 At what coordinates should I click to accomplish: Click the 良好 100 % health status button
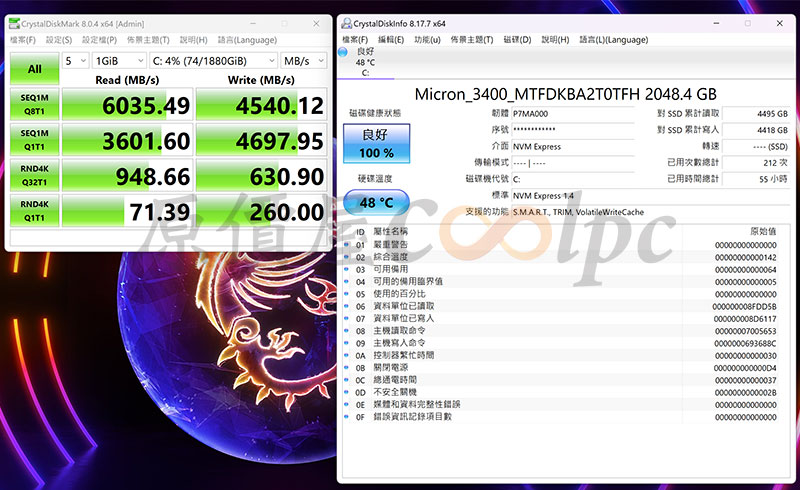377,143
